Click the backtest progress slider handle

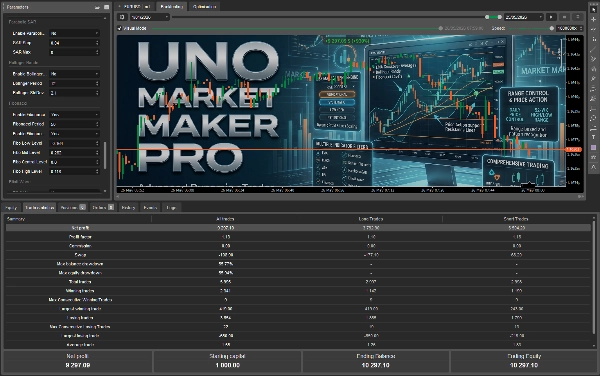(x=440, y=28)
